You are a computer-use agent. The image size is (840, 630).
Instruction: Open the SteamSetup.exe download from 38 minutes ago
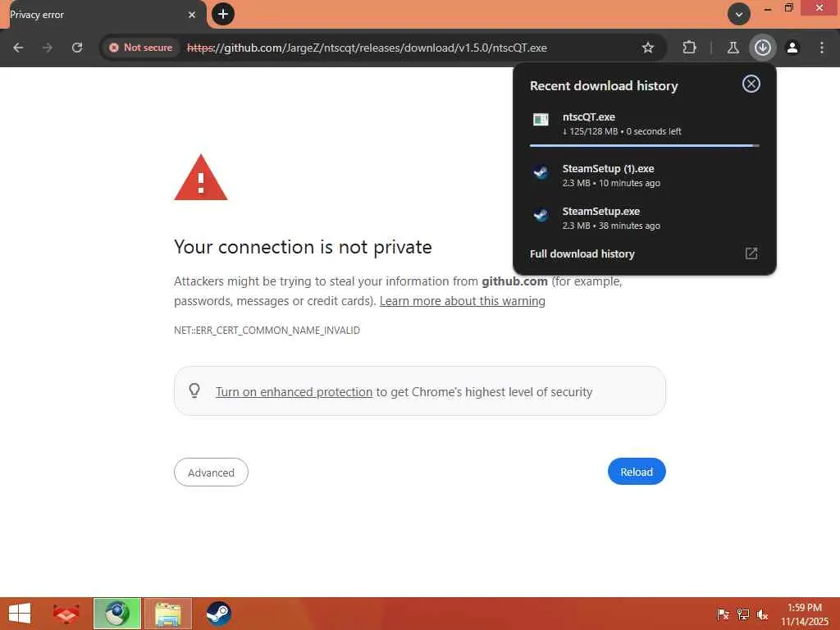[645, 218]
